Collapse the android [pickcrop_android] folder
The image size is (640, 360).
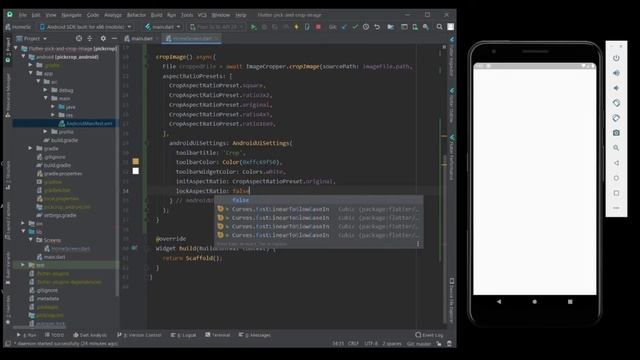coord(23,57)
